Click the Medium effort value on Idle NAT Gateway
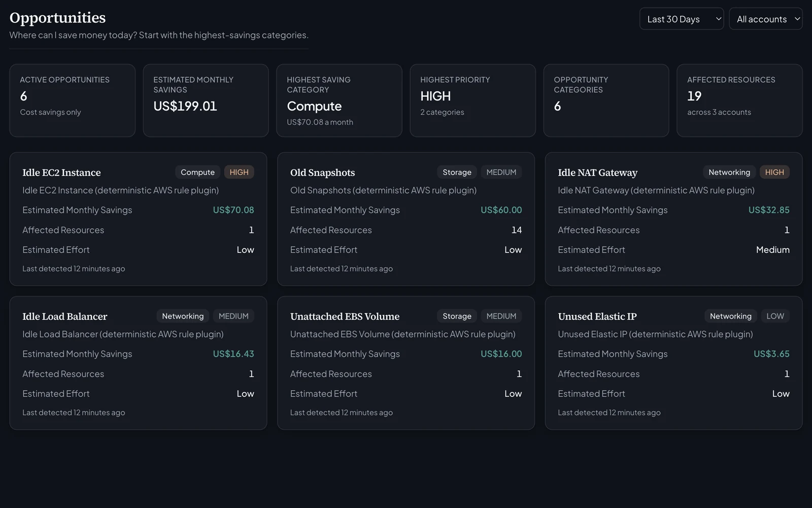Image resolution: width=812 pixels, height=508 pixels. click(772, 250)
